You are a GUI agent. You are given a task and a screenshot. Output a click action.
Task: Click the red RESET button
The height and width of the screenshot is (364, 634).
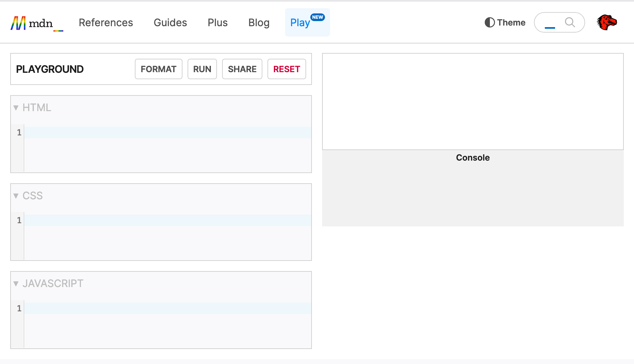pos(287,69)
